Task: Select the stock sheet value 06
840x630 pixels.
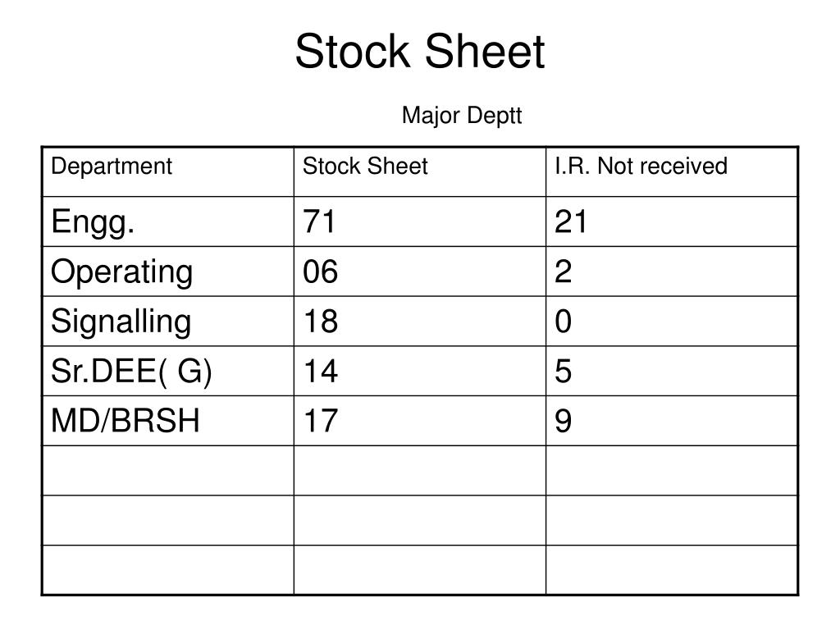Action: click(x=321, y=272)
